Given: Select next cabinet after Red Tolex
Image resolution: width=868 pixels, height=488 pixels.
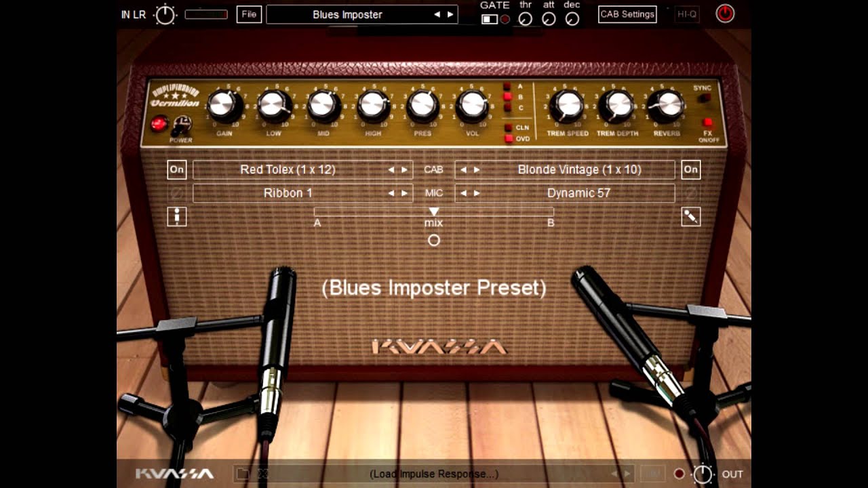Looking at the screenshot, I should point(404,170).
